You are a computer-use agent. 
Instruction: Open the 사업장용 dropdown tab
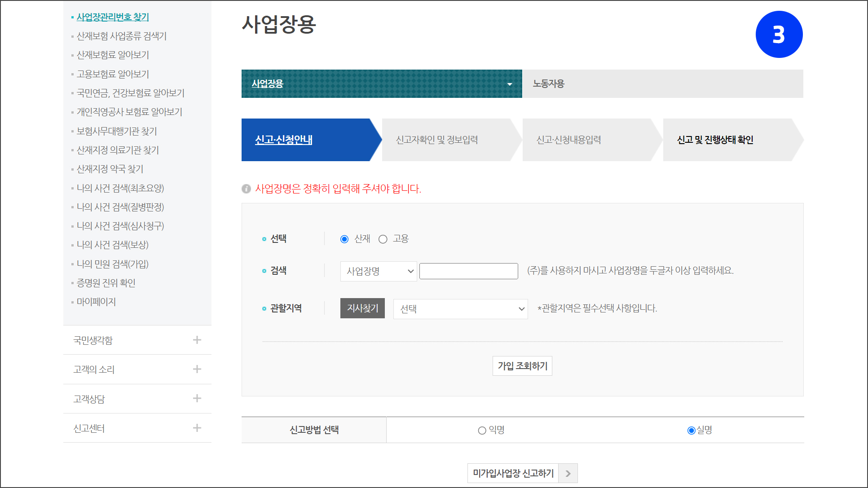pos(382,84)
